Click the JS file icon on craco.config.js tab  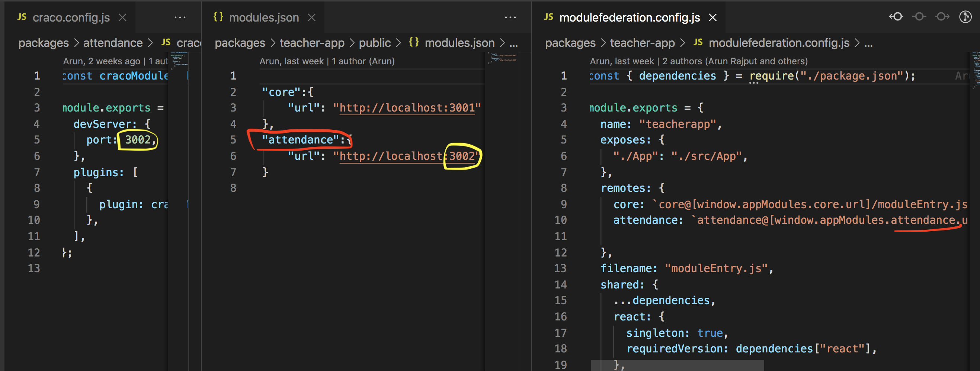tap(22, 17)
